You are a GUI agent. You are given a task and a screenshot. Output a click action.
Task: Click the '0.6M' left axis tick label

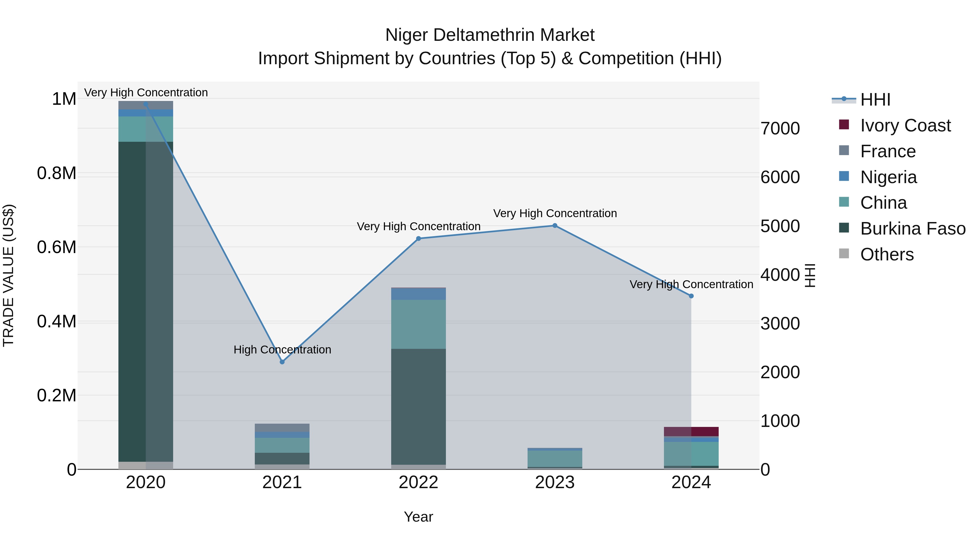point(57,247)
